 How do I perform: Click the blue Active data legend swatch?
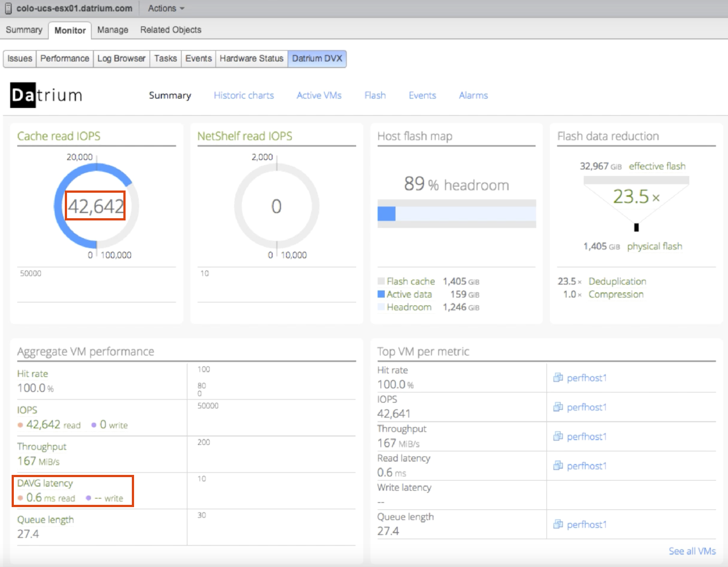(381, 294)
